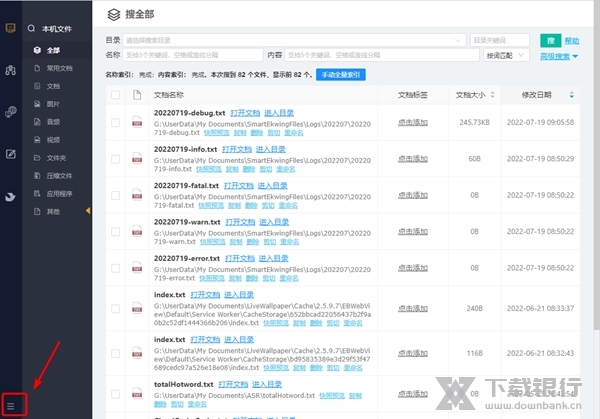Click 快照预览 for 20220719-warn.txt
This screenshot has width=600, height=419.
(212, 242)
